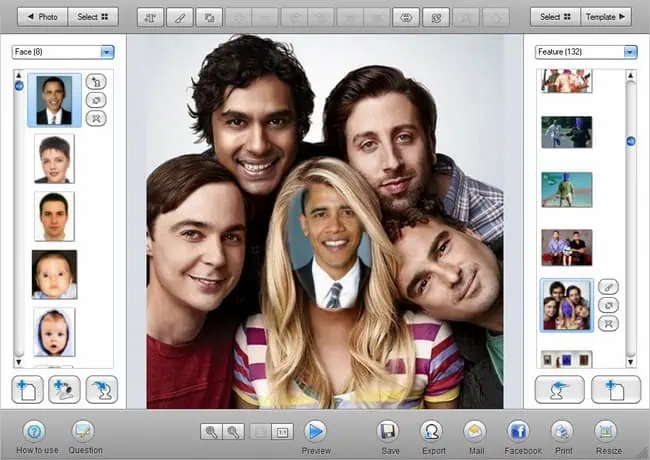Click the flip horizontal toolbar icon
Image resolution: width=650 pixels, height=460 pixels.
coord(406,17)
